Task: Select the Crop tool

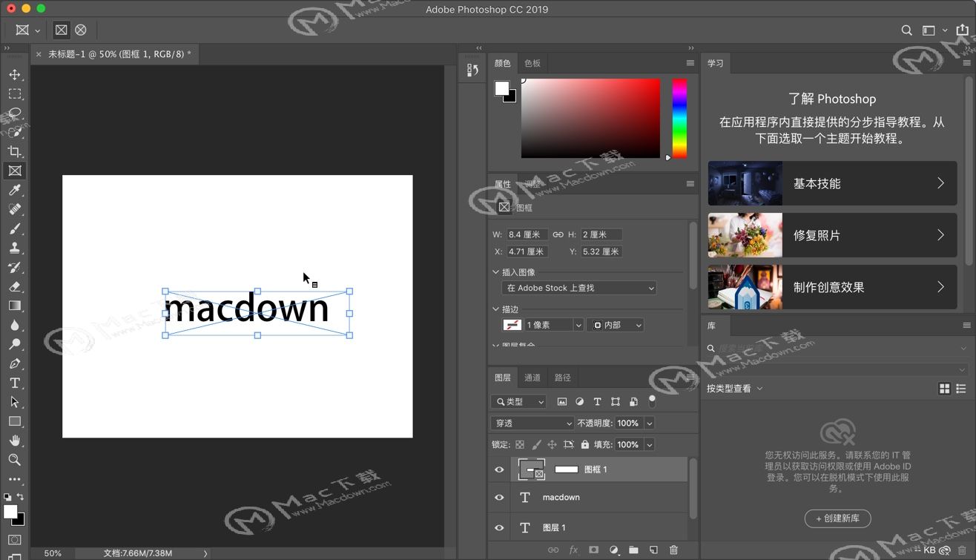Action: click(15, 151)
